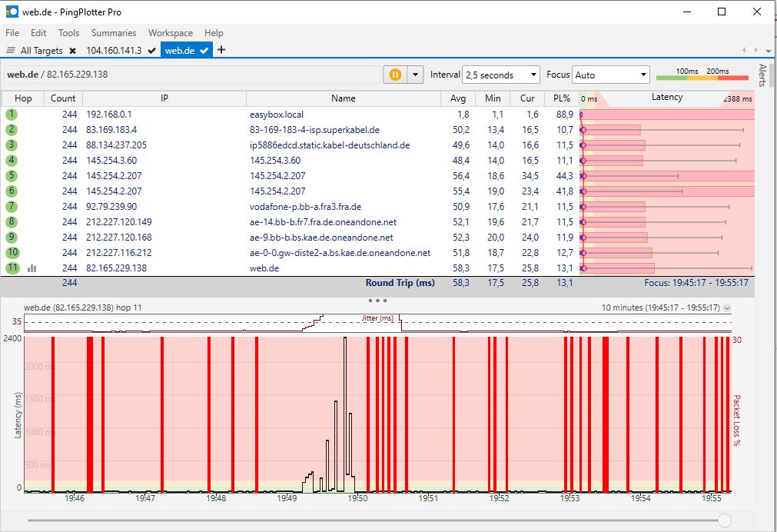Open the Help menu

click(x=214, y=33)
